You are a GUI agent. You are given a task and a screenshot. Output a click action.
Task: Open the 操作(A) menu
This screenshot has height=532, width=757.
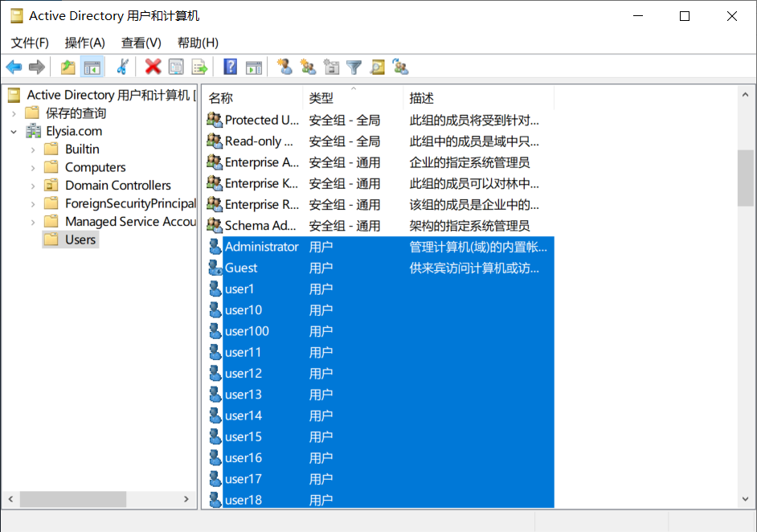tap(85, 43)
